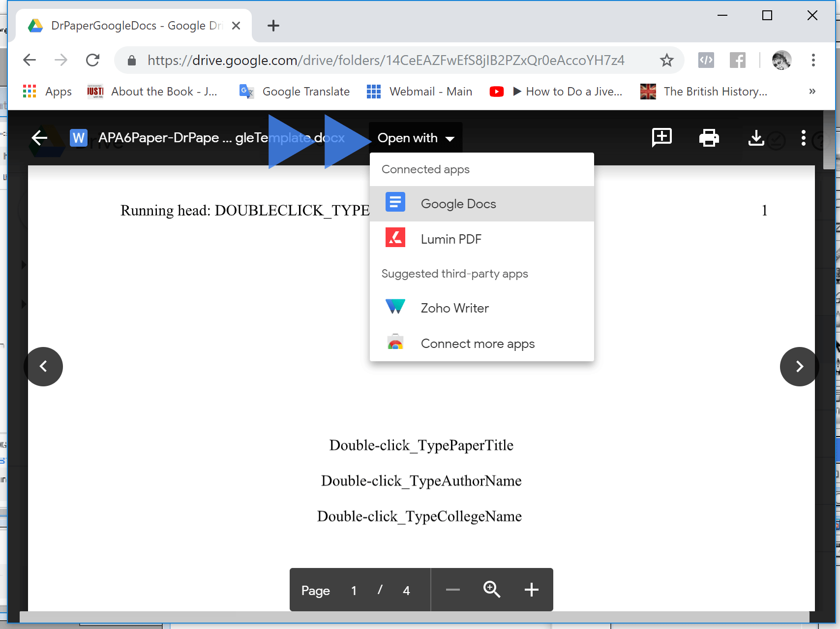The width and height of the screenshot is (840, 629).
Task: Advance to the next page with right arrow
Action: pos(799,367)
